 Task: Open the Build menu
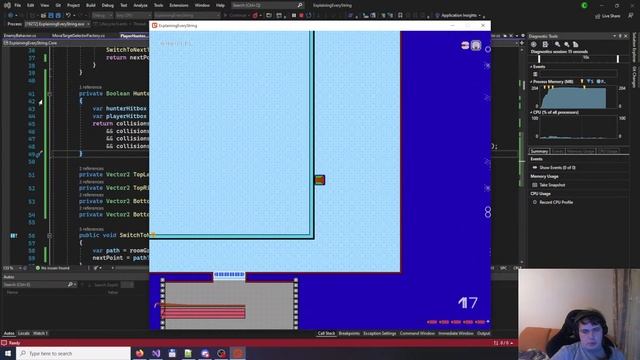pos(91,5)
